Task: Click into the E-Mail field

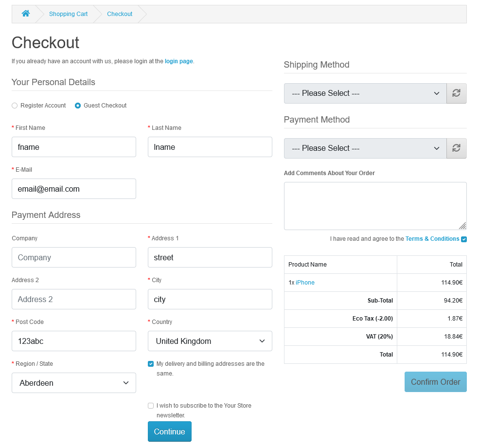Action: pyautogui.click(x=73, y=189)
